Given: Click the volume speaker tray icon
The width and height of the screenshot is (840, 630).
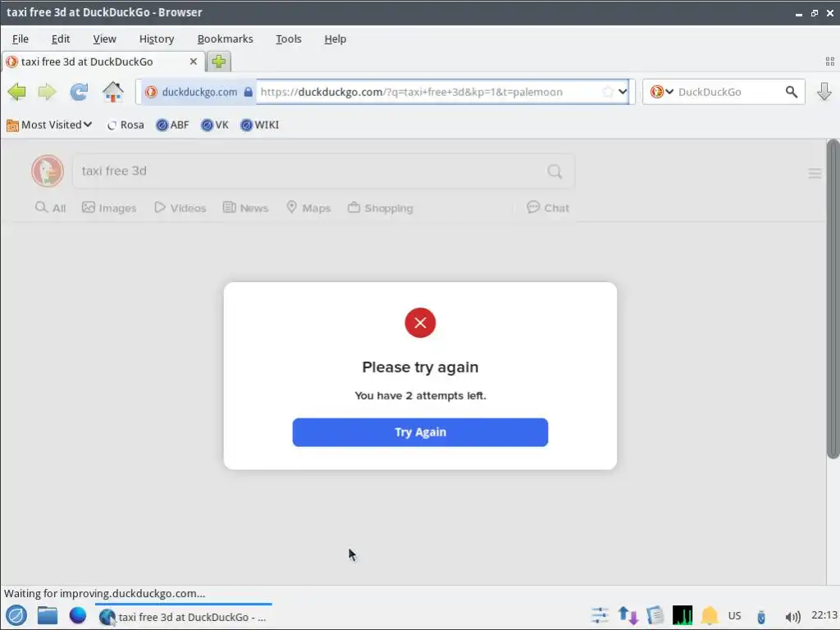Looking at the screenshot, I should [x=792, y=617].
